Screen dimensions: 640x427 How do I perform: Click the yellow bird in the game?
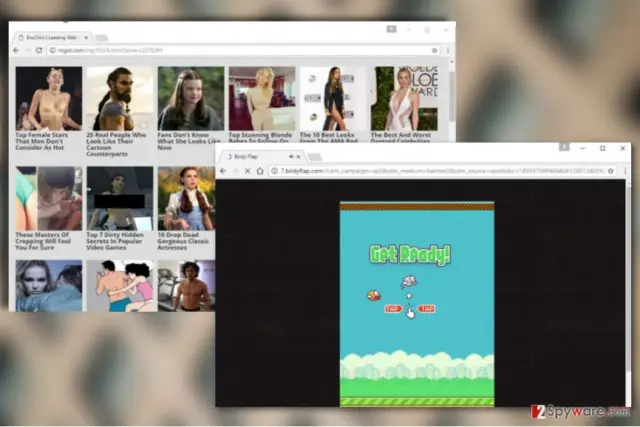[373, 295]
